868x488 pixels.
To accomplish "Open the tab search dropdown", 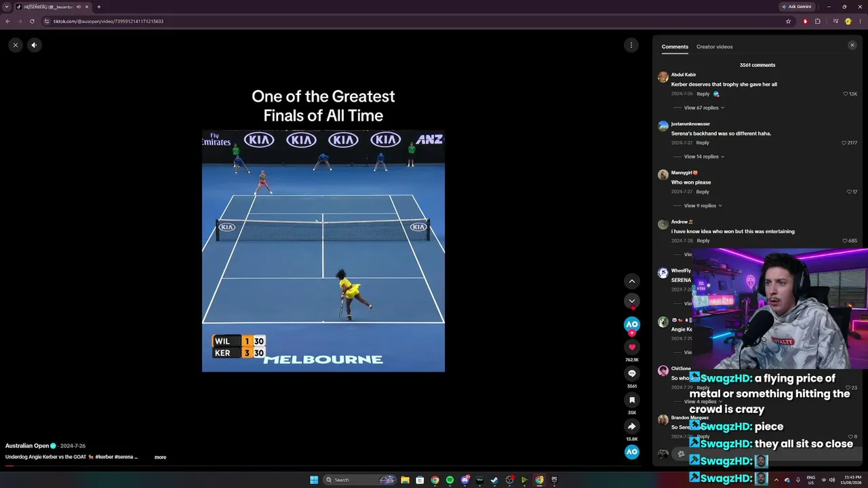I will pos(7,7).
